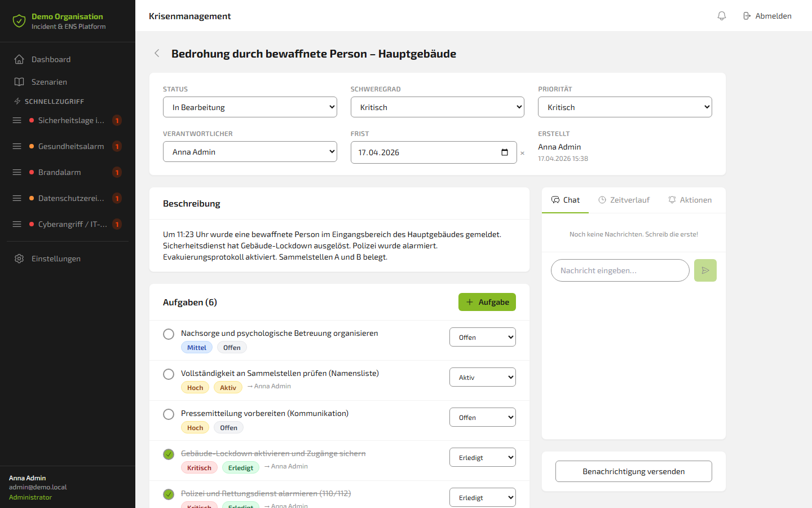Click hamburger icon next to Brandalarm
The width and height of the screenshot is (812, 508).
point(17,172)
